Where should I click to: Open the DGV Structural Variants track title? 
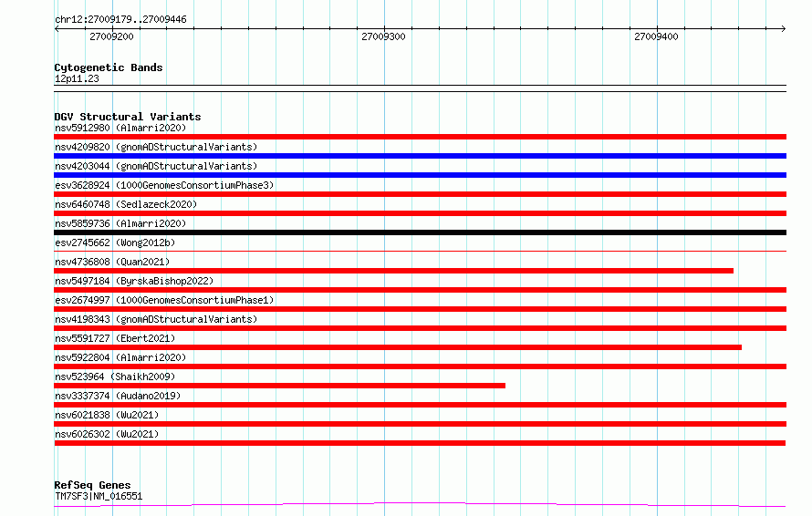(x=128, y=117)
